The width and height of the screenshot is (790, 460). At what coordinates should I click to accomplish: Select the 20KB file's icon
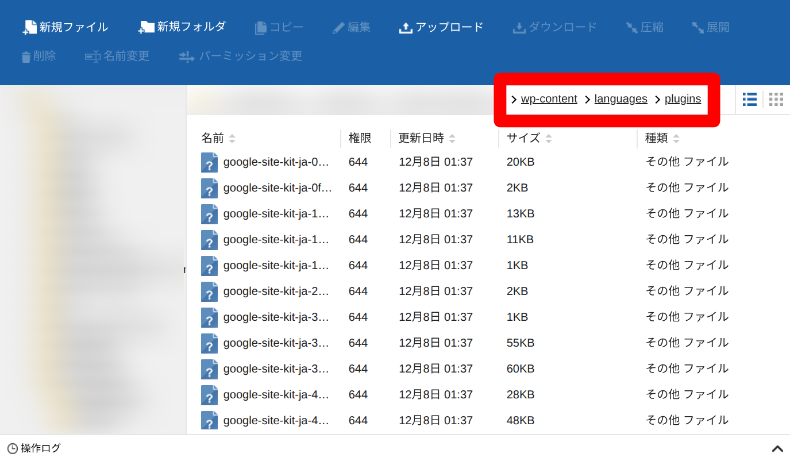(209, 162)
